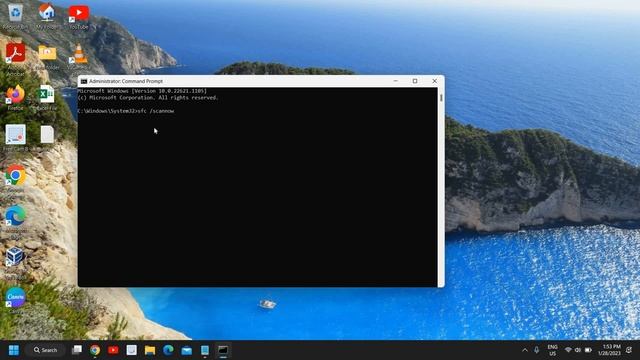
Task: Close the Administrator Command Prompt window
Action: (435, 81)
